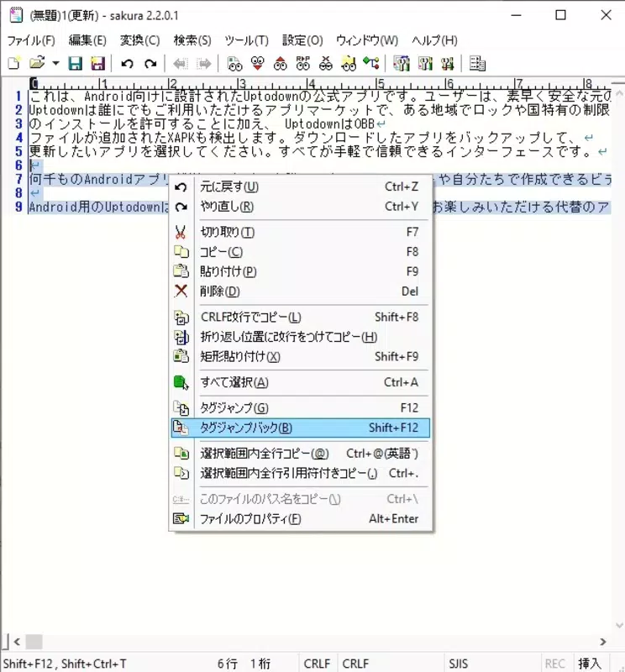
Task: Select コピー(C) from context menu
Action: point(300,252)
